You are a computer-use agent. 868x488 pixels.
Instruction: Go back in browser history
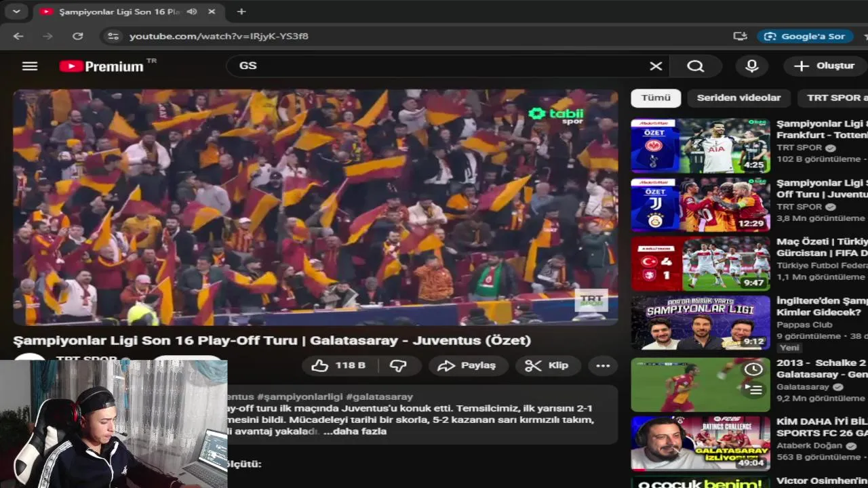[x=18, y=36]
